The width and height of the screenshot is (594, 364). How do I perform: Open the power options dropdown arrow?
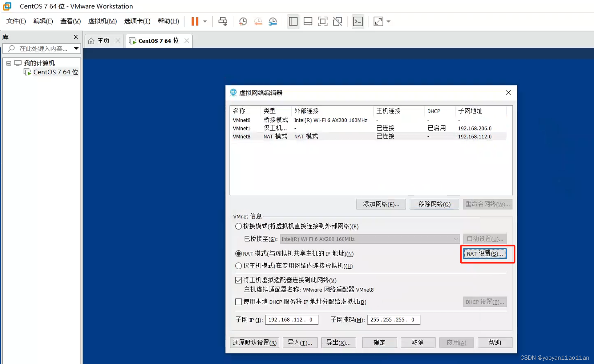(205, 22)
